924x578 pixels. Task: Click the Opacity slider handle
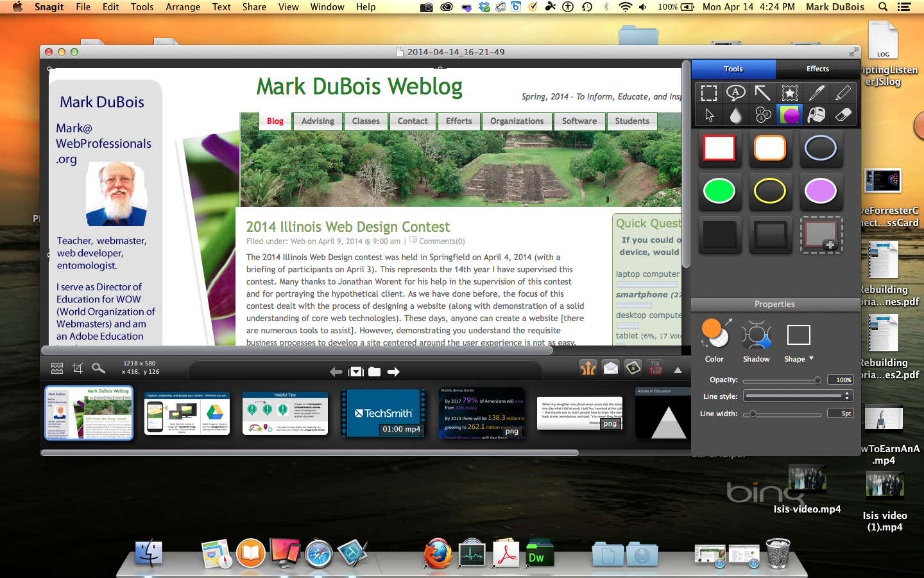(x=817, y=380)
